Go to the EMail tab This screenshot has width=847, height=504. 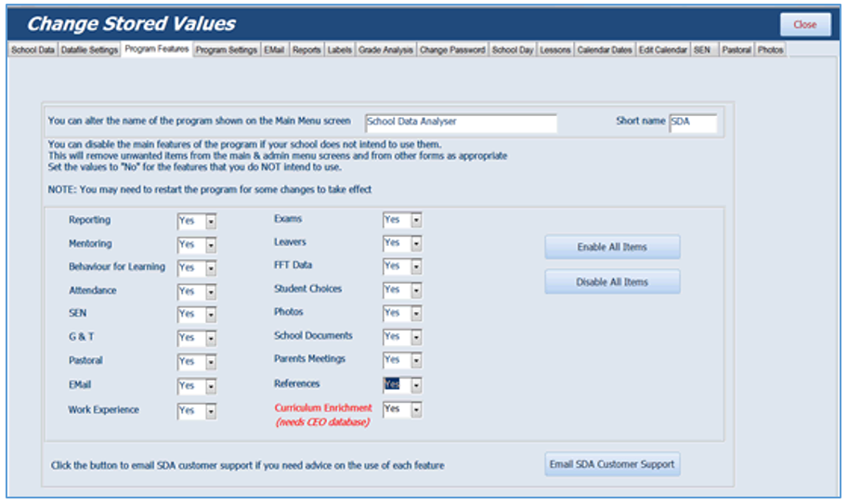pos(274,49)
